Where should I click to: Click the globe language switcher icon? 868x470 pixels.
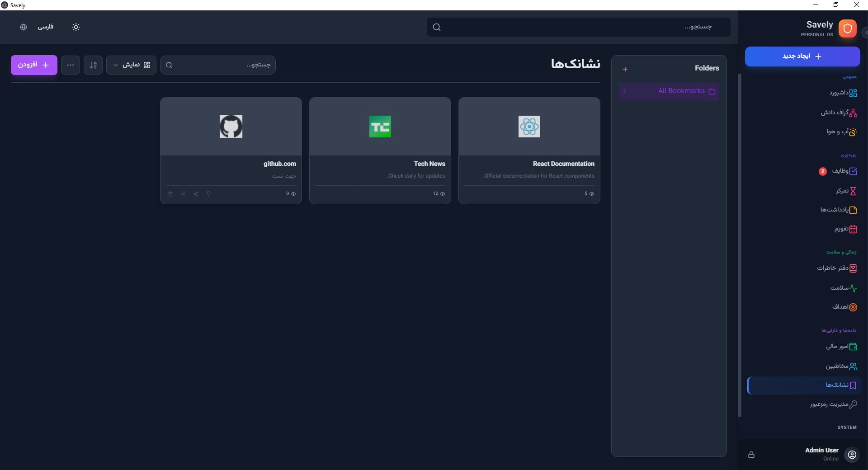point(24,27)
